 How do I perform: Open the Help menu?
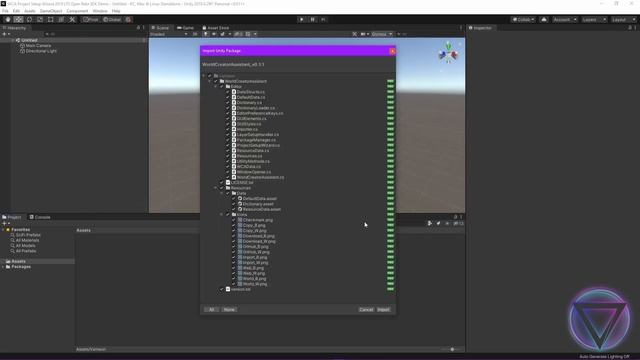point(116,11)
